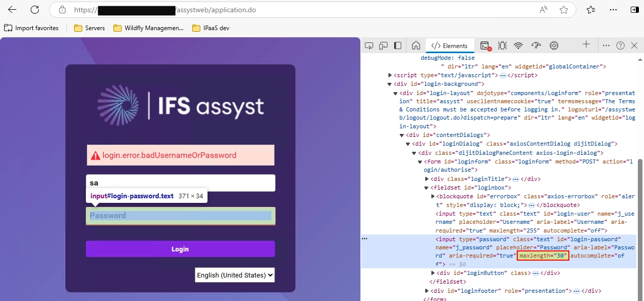Open the Memory tool chip icon
The width and height of the screenshot is (644, 301).
tap(554, 45)
